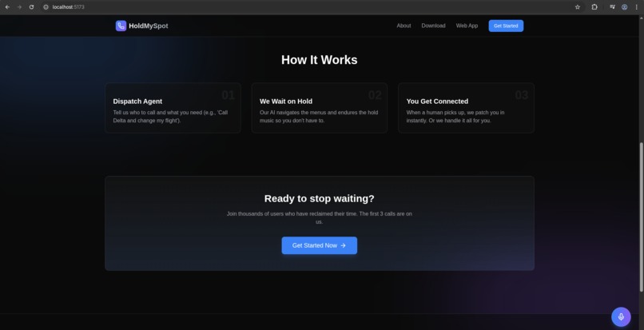
Task: Open the Web App nav link
Action: click(467, 26)
